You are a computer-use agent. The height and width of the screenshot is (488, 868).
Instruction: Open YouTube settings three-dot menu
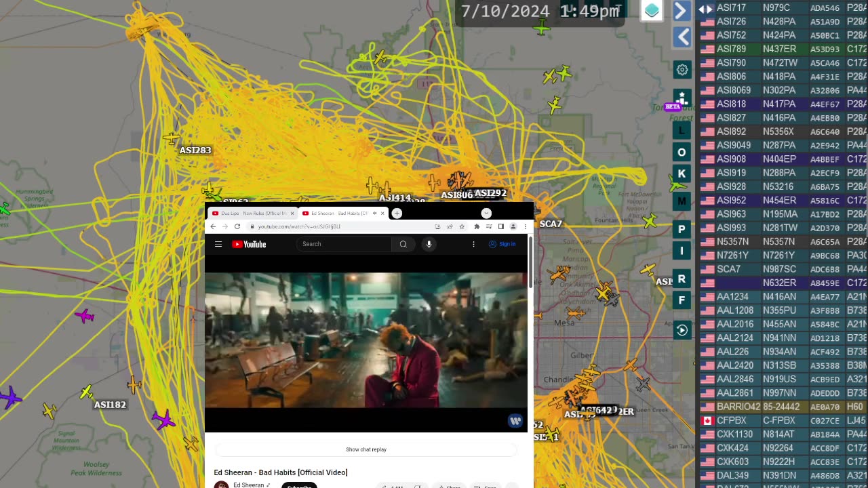473,244
